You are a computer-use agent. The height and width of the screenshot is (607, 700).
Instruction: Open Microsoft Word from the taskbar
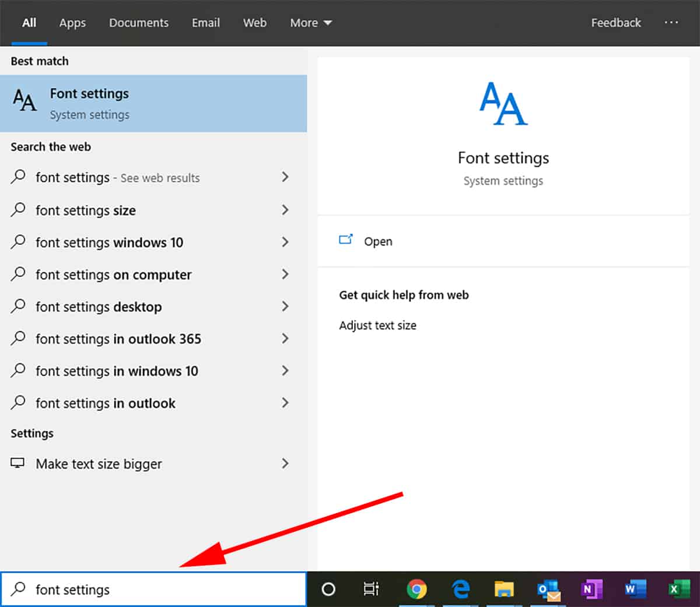tap(635, 589)
